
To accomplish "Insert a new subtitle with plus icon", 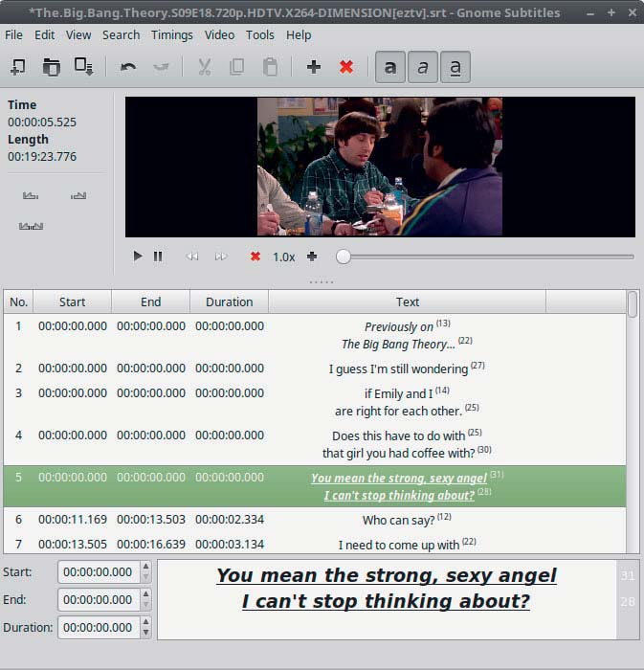I will point(314,67).
